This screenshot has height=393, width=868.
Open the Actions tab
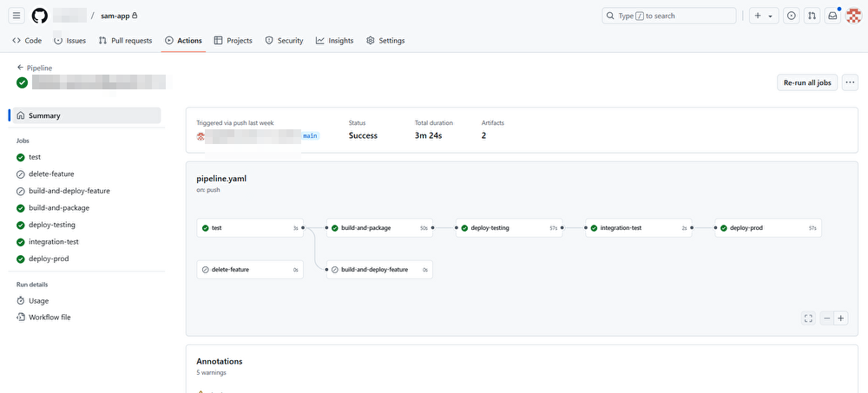tap(183, 41)
